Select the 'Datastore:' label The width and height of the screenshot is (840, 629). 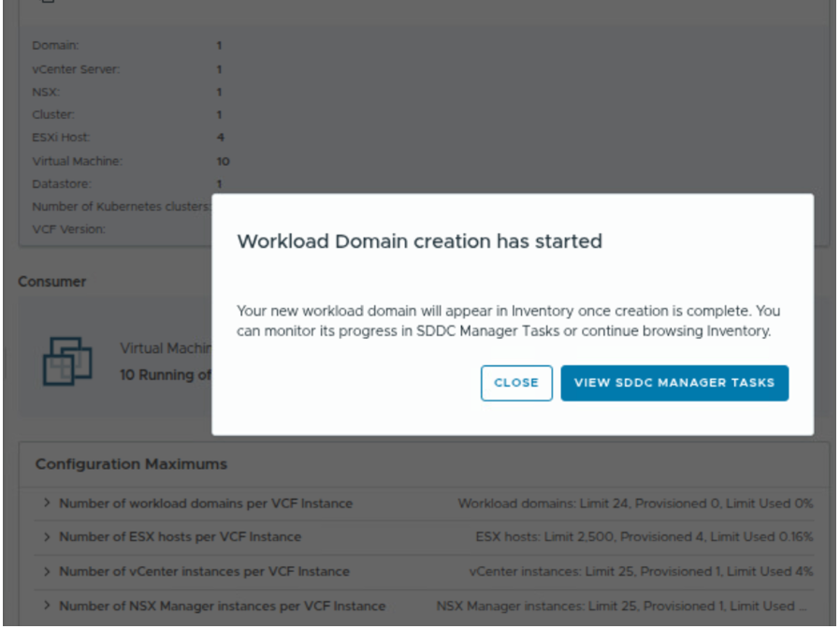pyautogui.click(x=61, y=184)
